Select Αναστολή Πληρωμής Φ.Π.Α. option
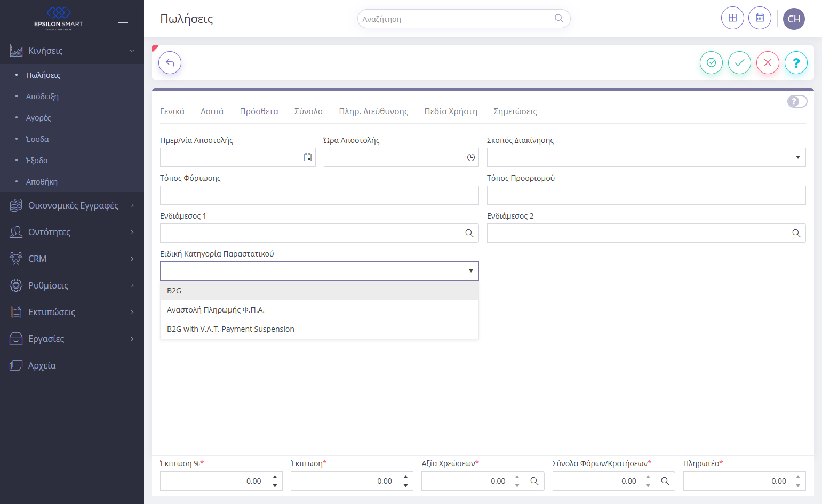Screen dimensions: 822x504 click(x=320, y=310)
